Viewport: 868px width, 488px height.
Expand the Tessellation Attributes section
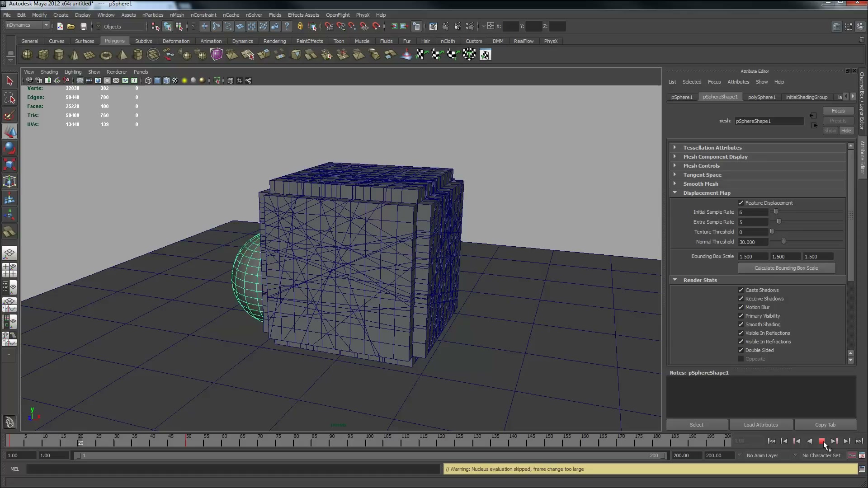click(x=757, y=148)
